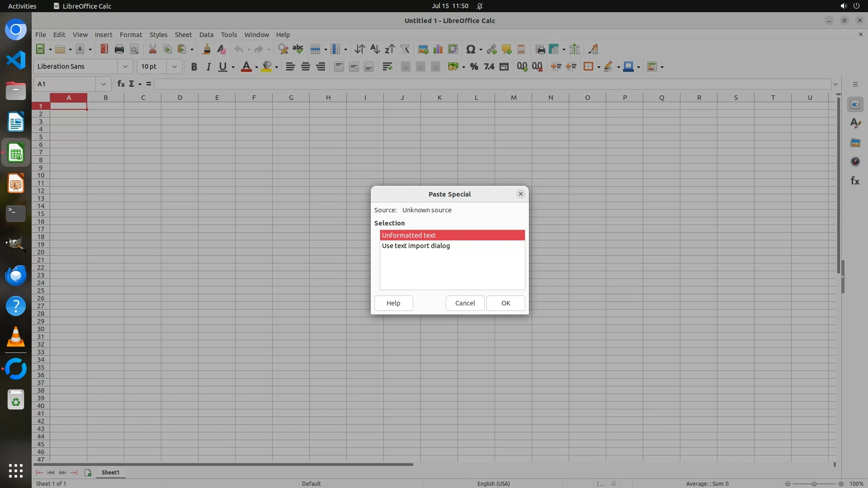Viewport: 868px width, 488px height.
Task: Expand the Name Box A1 dropdown
Action: [x=103, y=84]
